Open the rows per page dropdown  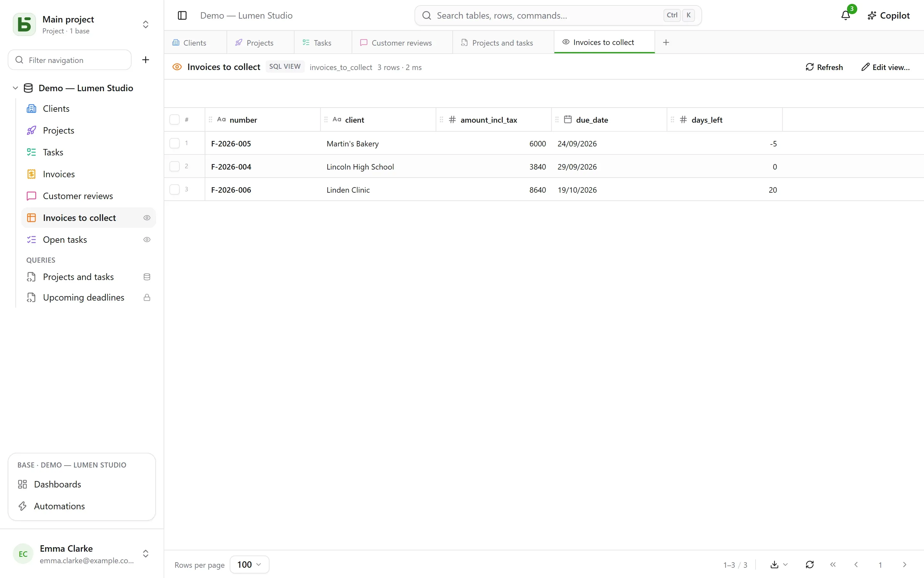tap(249, 565)
